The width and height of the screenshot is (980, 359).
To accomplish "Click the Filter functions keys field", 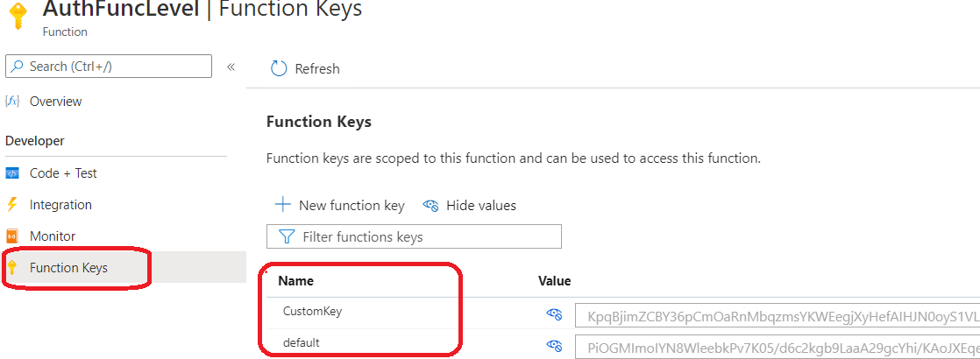I will 414,236.
